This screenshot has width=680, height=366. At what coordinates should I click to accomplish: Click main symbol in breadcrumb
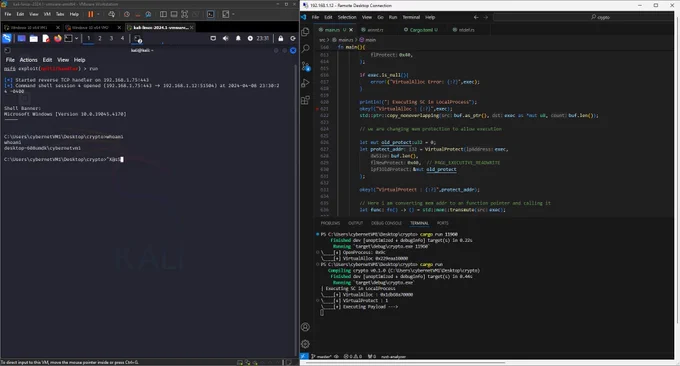coord(368,39)
